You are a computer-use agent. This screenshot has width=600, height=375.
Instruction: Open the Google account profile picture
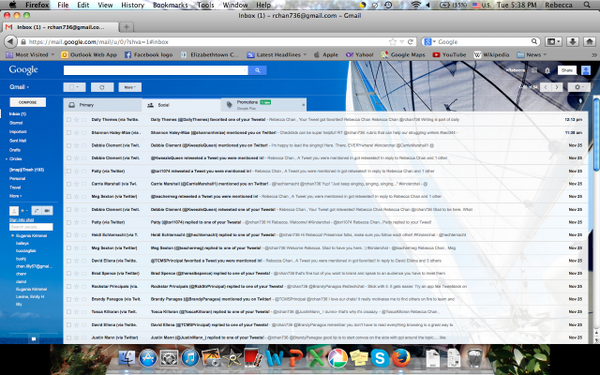[x=585, y=70]
